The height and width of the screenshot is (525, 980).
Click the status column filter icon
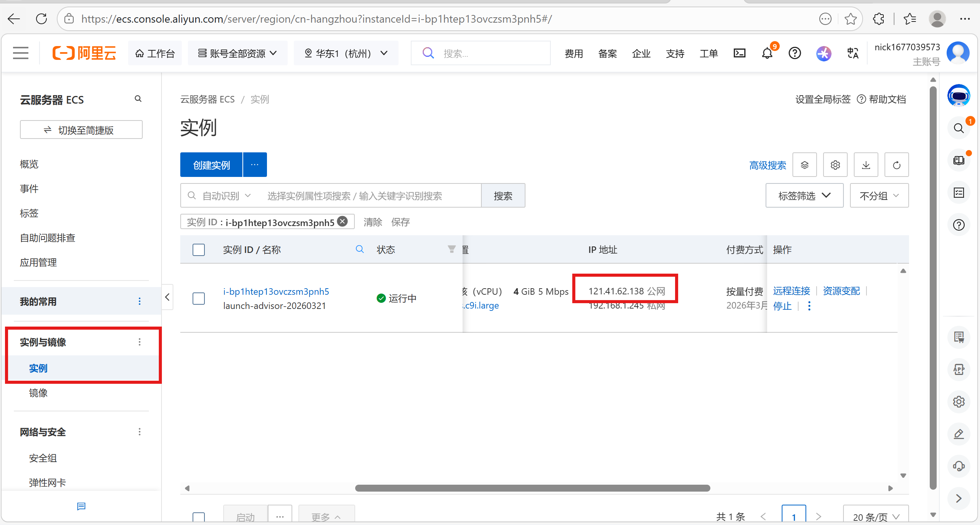coord(451,249)
